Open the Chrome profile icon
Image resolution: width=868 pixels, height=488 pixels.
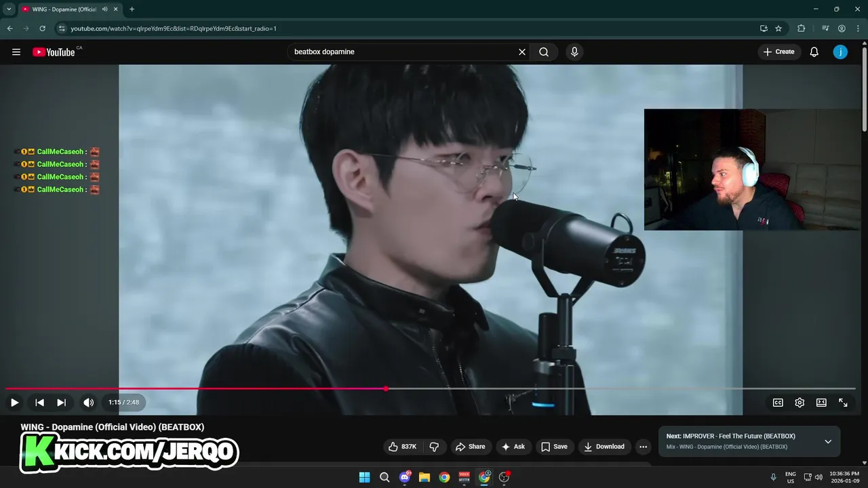[x=842, y=28]
